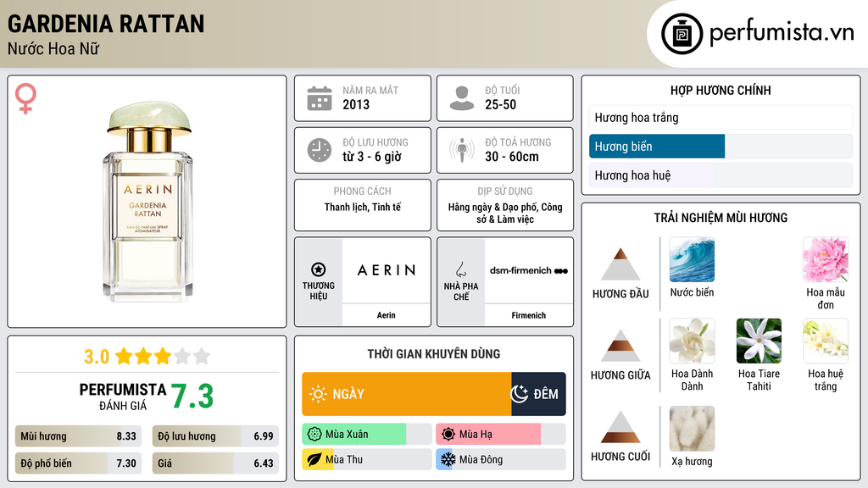The image size is (868, 488).
Task: Click the blue Hương biển accord bar
Action: click(x=657, y=146)
